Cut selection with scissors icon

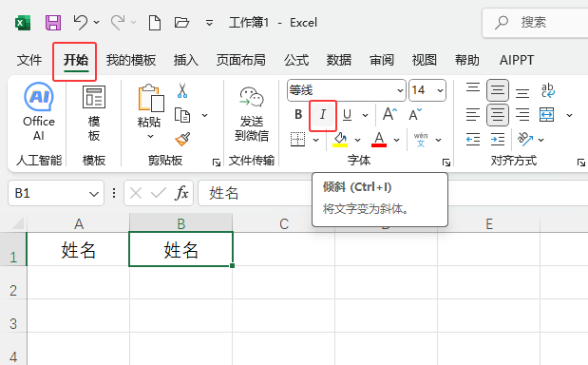[x=182, y=91]
